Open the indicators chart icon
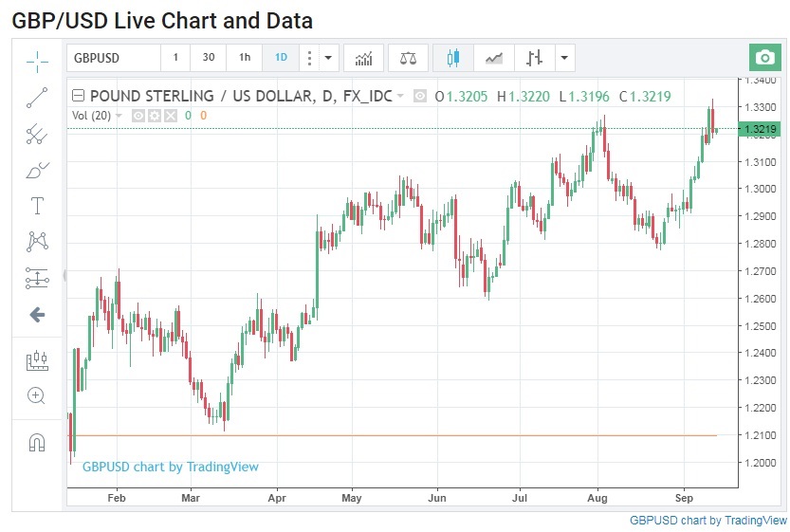The height and width of the screenshot is (532, 790). [x=363, y=58]
